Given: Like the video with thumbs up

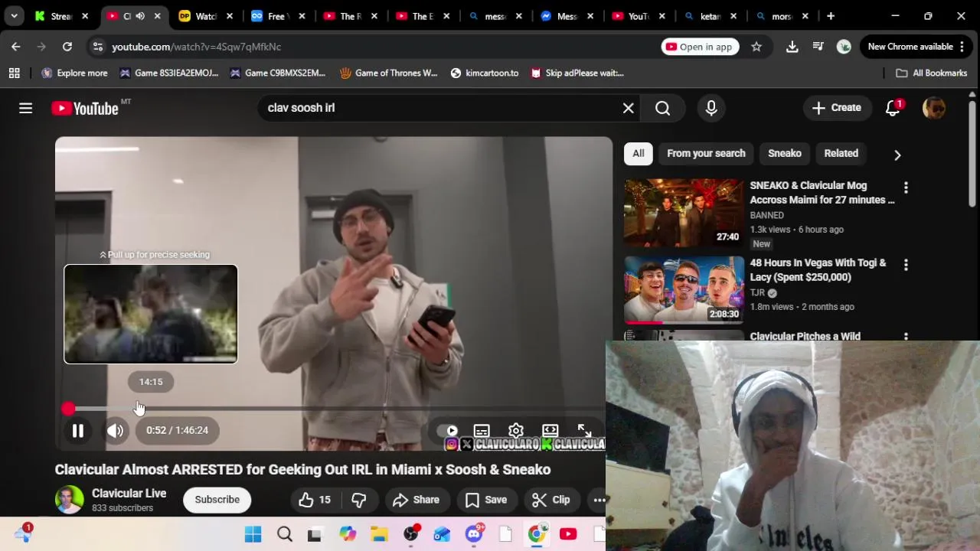Looking at the screenshot, I should (x=315, y=500).
